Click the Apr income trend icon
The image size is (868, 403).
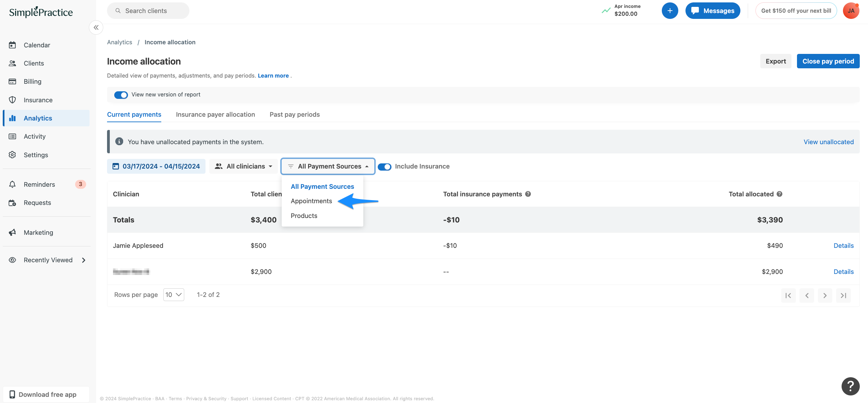606,11
